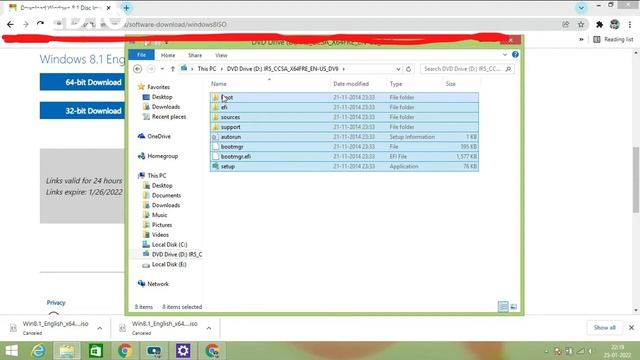Switch to large icons view
The image size is (640, 360).
[x=513, y=307]
